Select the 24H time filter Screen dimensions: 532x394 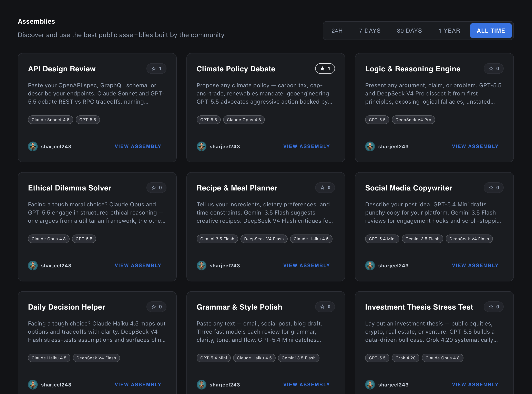[337, 31]
